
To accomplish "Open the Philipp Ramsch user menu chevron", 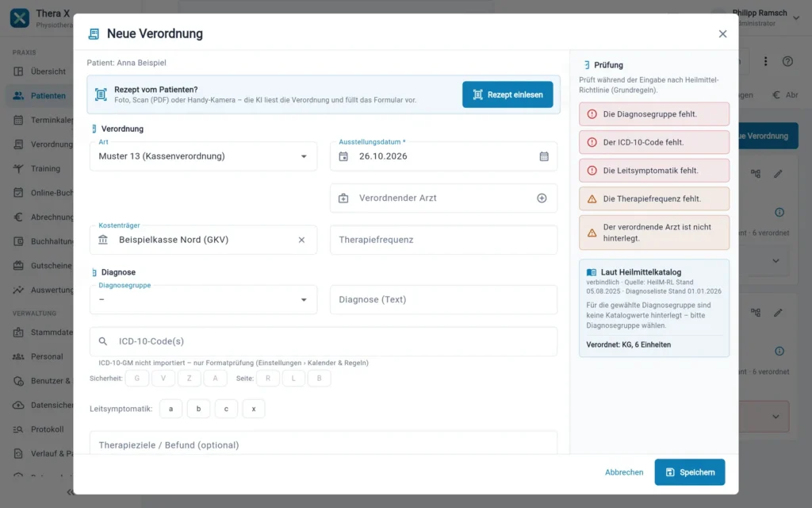I will click(x=796, y=18).
